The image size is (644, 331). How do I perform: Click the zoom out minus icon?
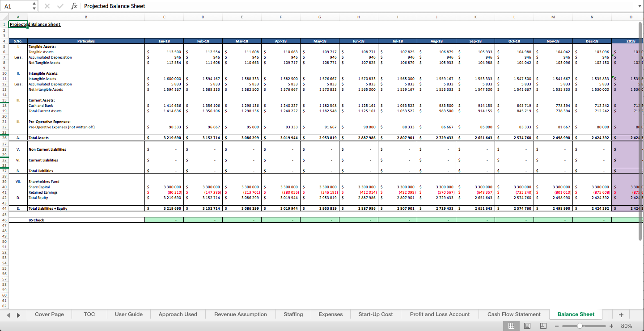(x=557, y=326)
